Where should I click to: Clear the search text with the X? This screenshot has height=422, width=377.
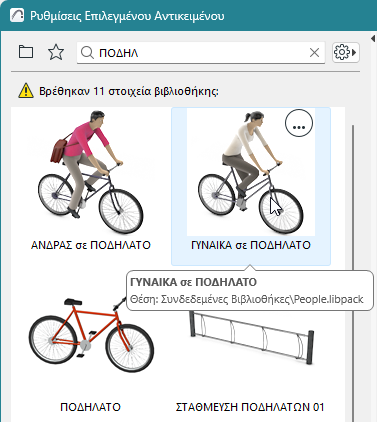point(314,52)
